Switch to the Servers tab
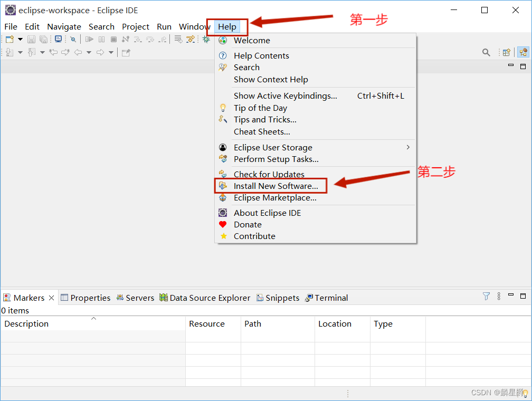The image size is (532, 401). coord(135,298)
